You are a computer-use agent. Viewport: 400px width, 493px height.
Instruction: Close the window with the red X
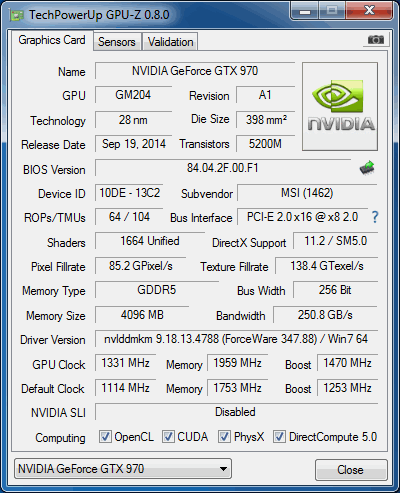[x=369, y=11]
